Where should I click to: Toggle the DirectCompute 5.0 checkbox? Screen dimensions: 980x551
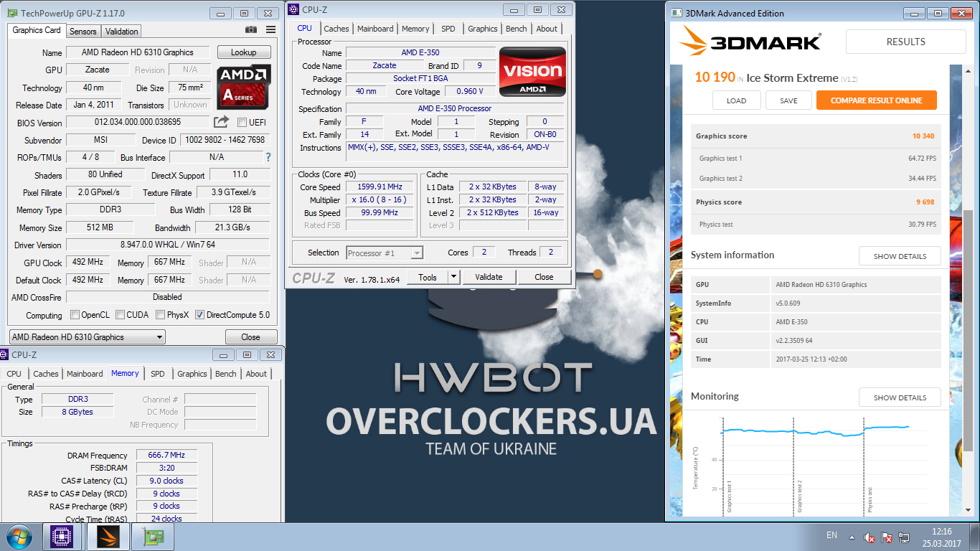coord(199,315)
